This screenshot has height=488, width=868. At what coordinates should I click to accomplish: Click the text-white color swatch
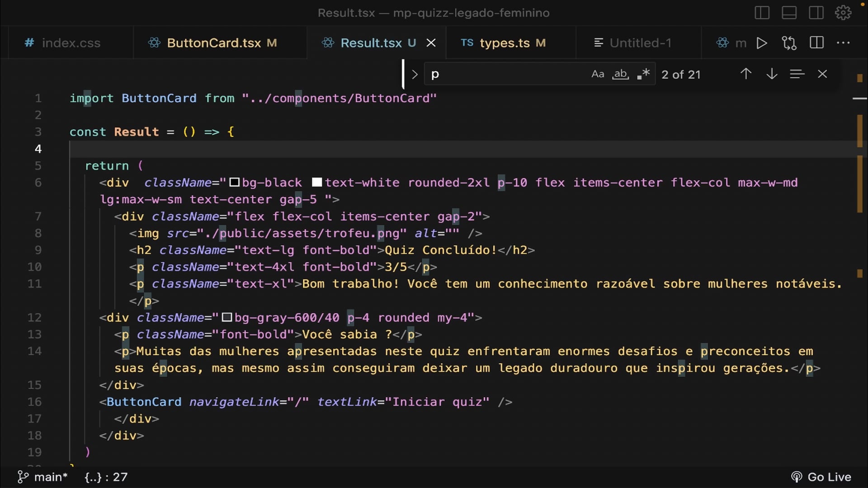coord(317,183)
